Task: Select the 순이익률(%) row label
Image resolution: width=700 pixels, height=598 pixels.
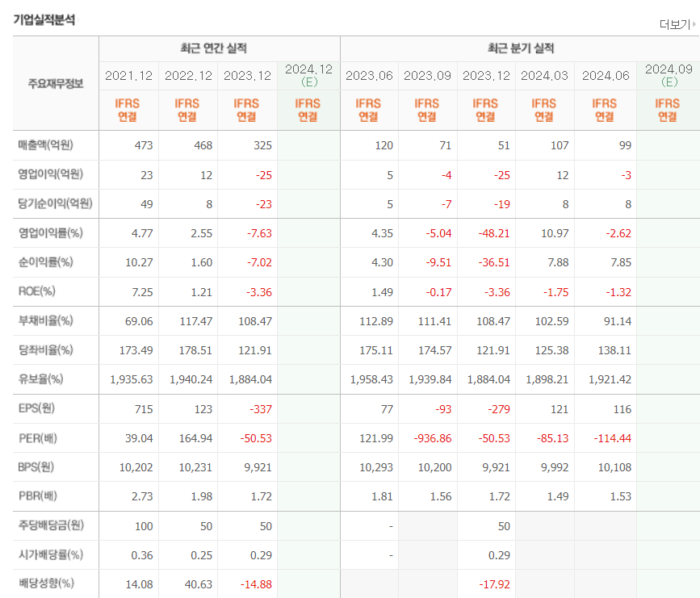Action: [45, 262]
